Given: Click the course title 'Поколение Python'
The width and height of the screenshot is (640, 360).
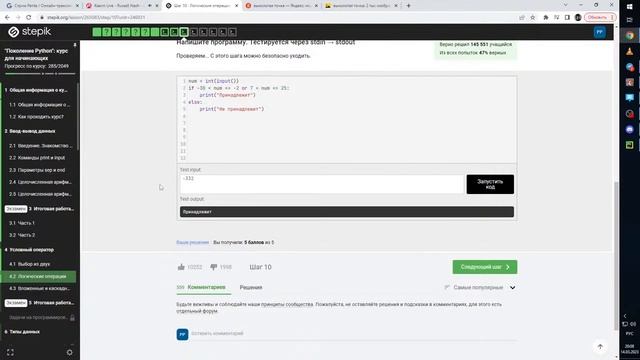Looking at the screenshot, I should point(36,55).
